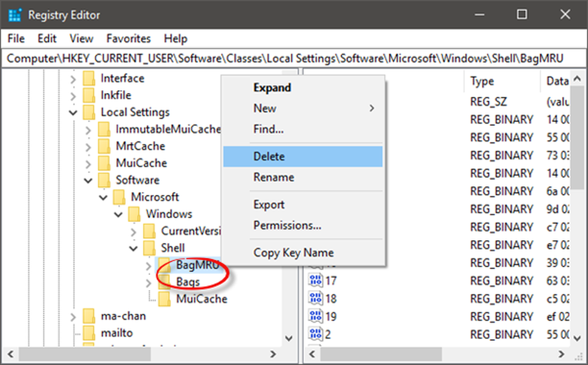Choose Copy Key Name in context menu
This screenshot has width=588, height=365.
coord(303,253)
